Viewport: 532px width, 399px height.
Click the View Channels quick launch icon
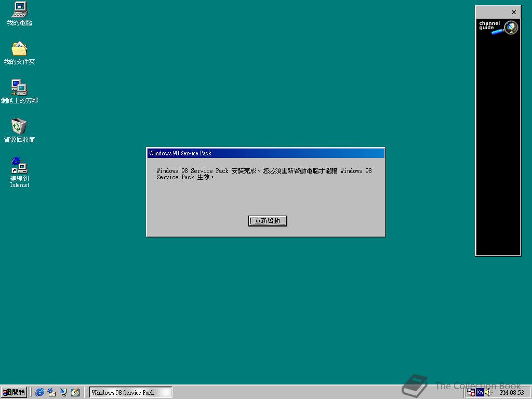[x=63, y=392]
